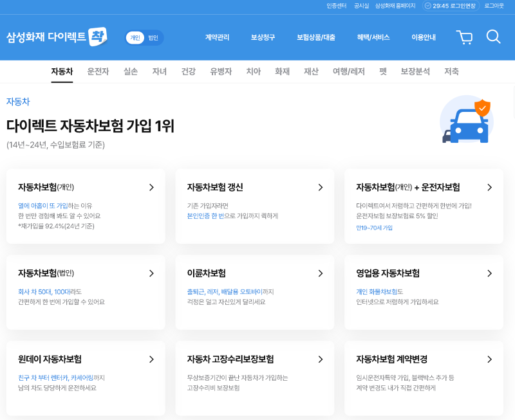Open the 보험상품/대출 menu
This screenshot has height=420, width=515.
(x=316, y=37)
